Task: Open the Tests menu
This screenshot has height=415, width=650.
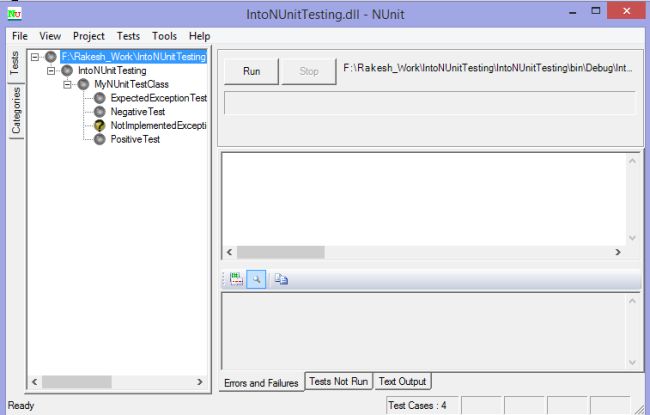Action: 128,36
